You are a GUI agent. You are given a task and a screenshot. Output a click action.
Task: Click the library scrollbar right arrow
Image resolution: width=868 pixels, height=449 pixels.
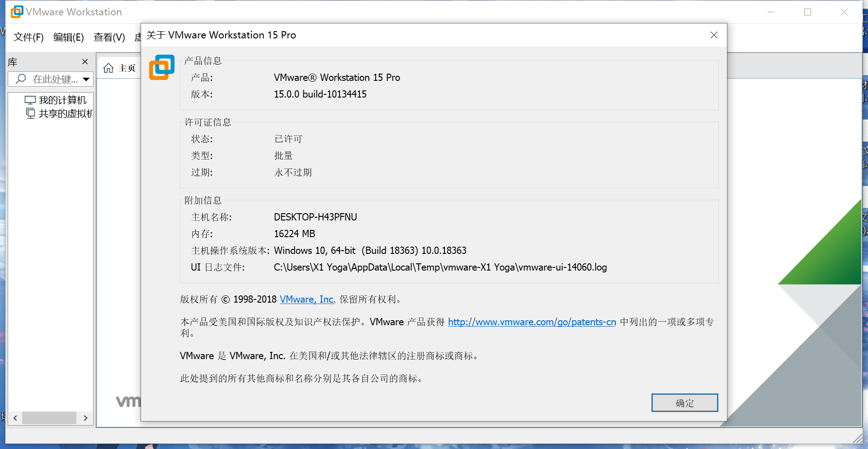point(85,418)
